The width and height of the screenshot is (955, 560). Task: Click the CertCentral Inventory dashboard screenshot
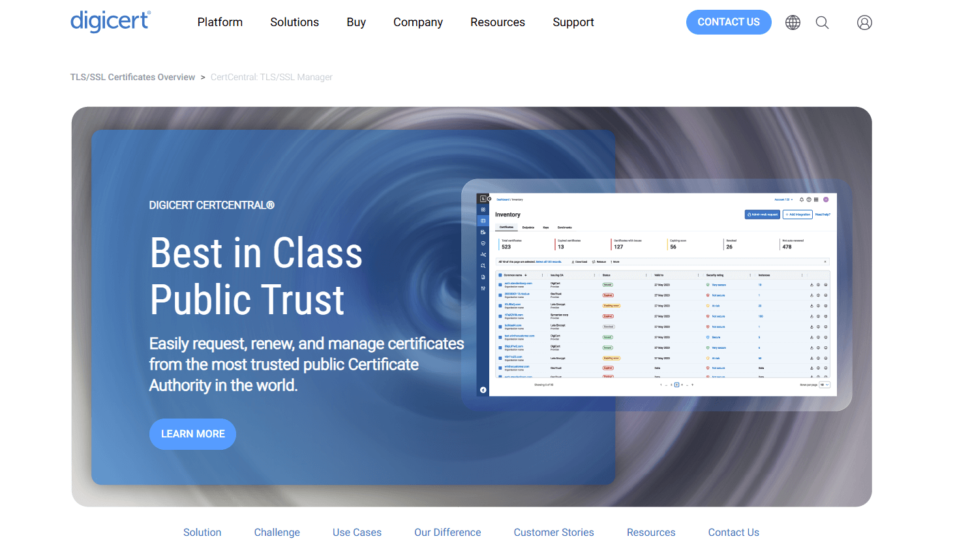click(657, 295)
